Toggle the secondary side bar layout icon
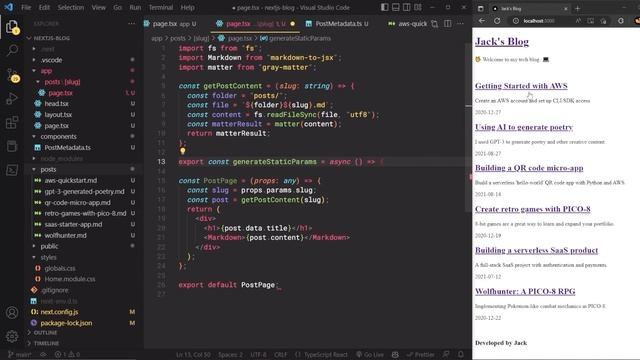Image resolution: width=640 pixels, height=360 pixels. coord(407,7)
